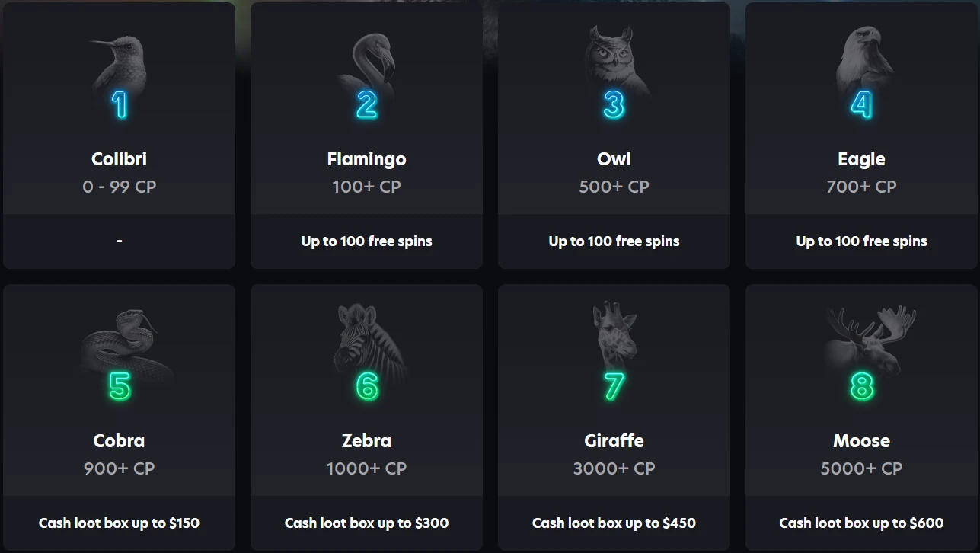Click the Moose 5000+ CP text
Image resolution: width=980 pixels, height=553 pixels.
point(861,468)
